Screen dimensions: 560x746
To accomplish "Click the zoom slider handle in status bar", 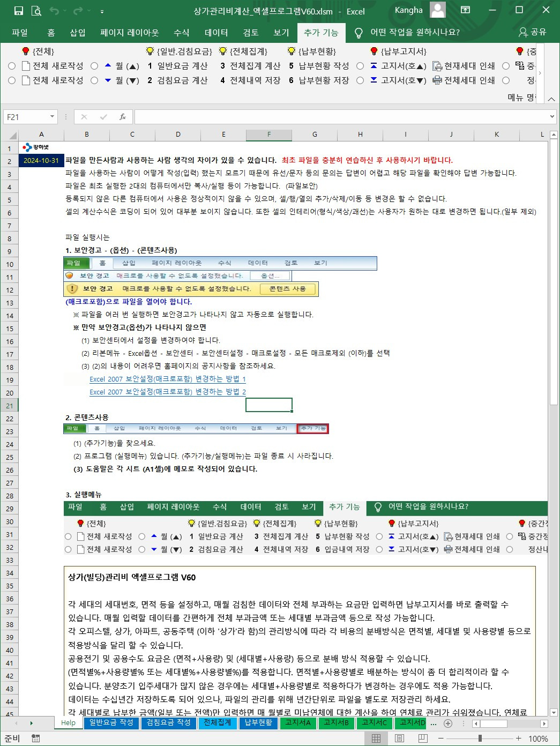I will [480, 738].
